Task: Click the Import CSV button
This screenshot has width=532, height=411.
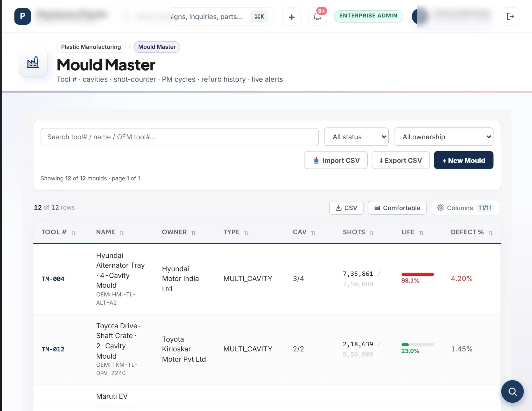Action: click(336, 160)
